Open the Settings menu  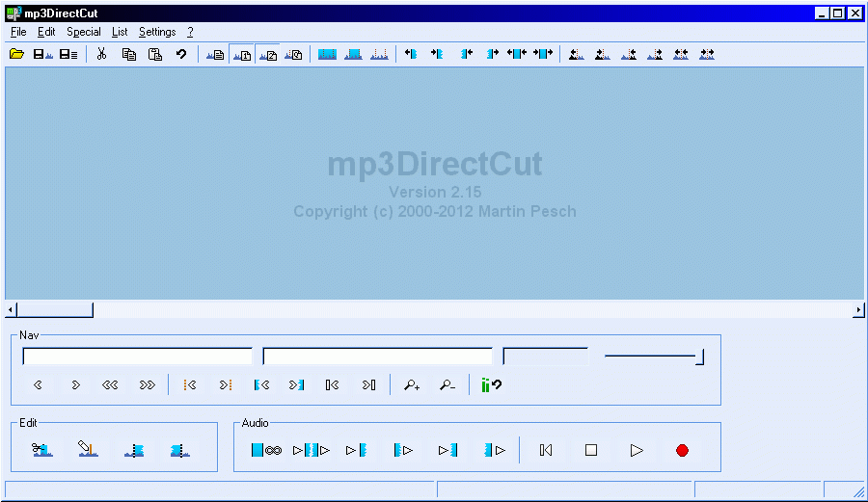157,32
